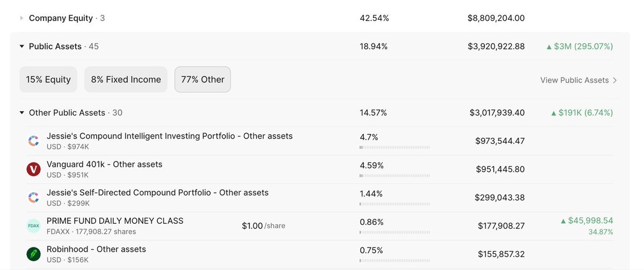644x270 pixels.
Task: Click the Vanguard 401k logo icon
Action: tap(34, 170)
